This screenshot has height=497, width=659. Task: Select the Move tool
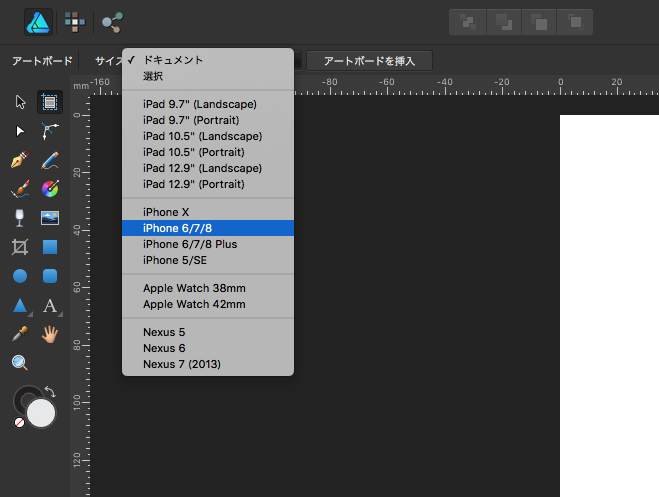(x=20, y=102)
